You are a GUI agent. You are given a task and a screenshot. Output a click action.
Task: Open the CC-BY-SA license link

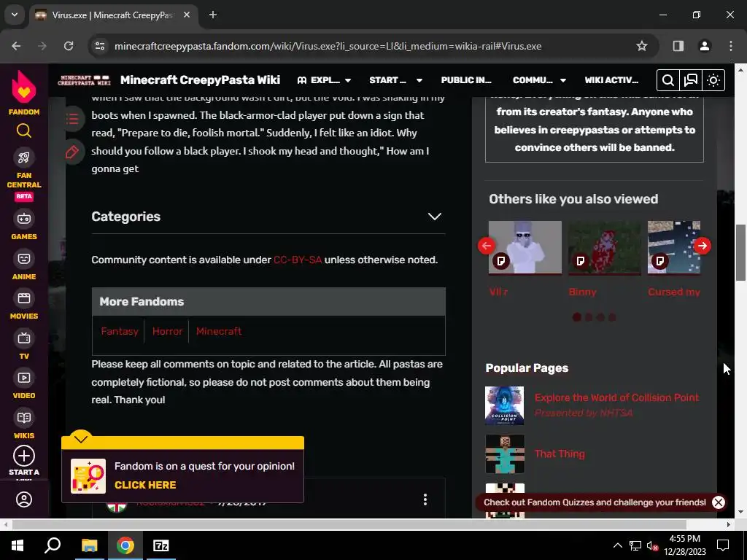coord(298,260)
